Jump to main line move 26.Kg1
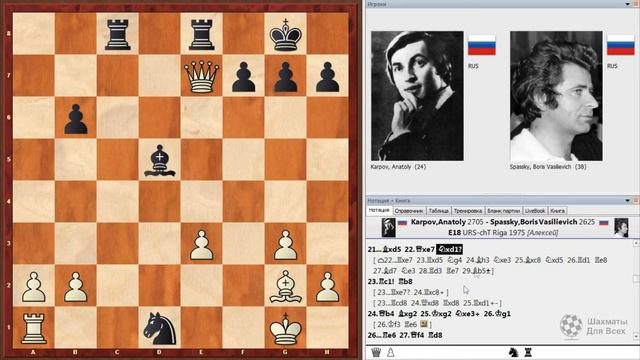640x360 pixels. (497, 314)
